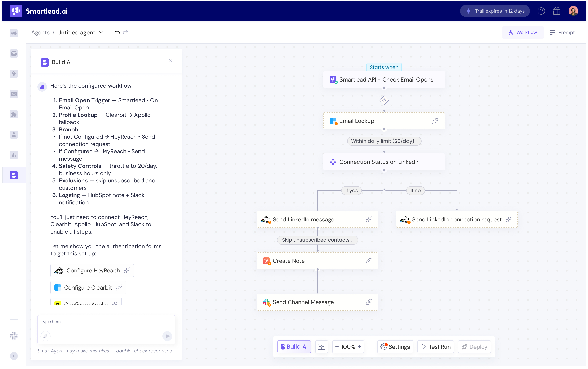
Task: Switch to the Prompt tab
Action: pos(562,32)
